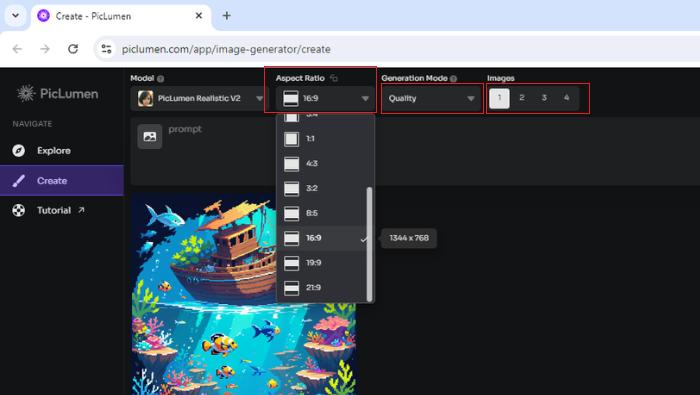Click the aspect ratio list scrollbar
This screenshot has height=395, width=700.
(369, 244)
